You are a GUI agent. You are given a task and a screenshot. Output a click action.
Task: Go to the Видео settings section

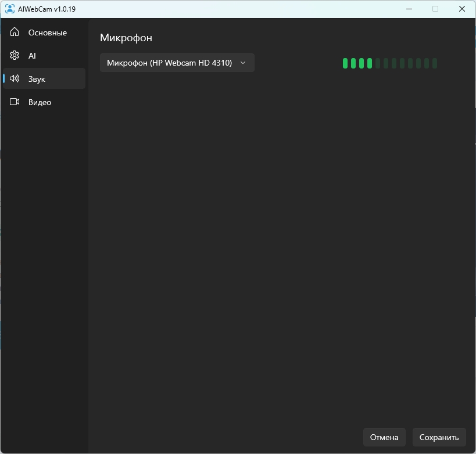coord(44,102)
